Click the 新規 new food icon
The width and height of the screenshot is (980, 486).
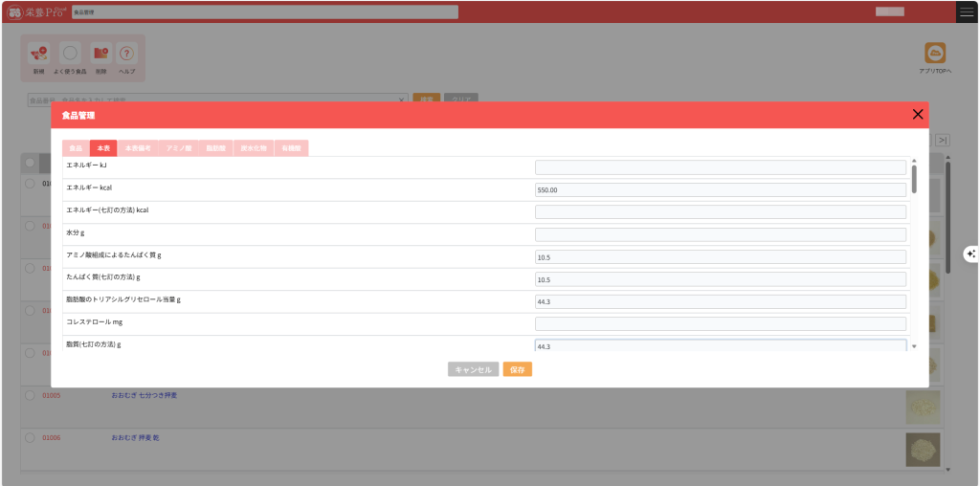click(38, 55)
